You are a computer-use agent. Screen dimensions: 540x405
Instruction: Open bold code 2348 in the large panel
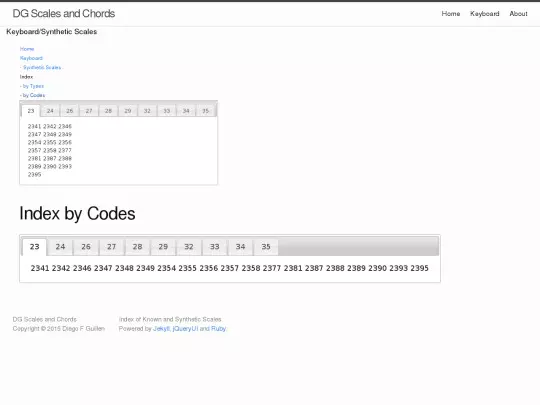(x=124, y=268)
